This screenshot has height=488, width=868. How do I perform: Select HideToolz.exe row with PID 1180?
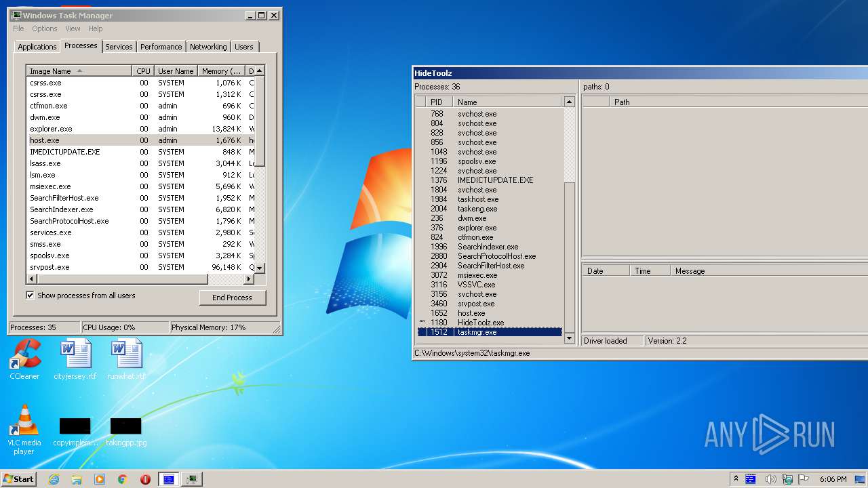[490, 323]
